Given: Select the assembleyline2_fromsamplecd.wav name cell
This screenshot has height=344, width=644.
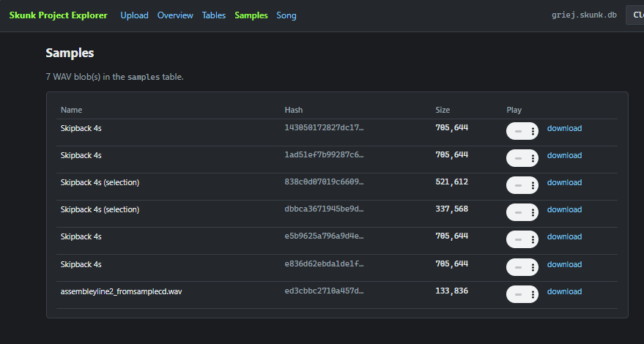Looking at the screenshot, I should click(121, 291).
